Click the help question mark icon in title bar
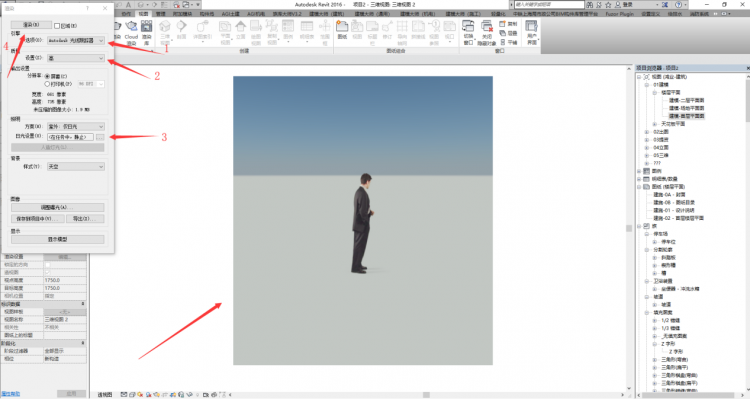The height and width of the screenshot is (399, 750). [678, 4]
